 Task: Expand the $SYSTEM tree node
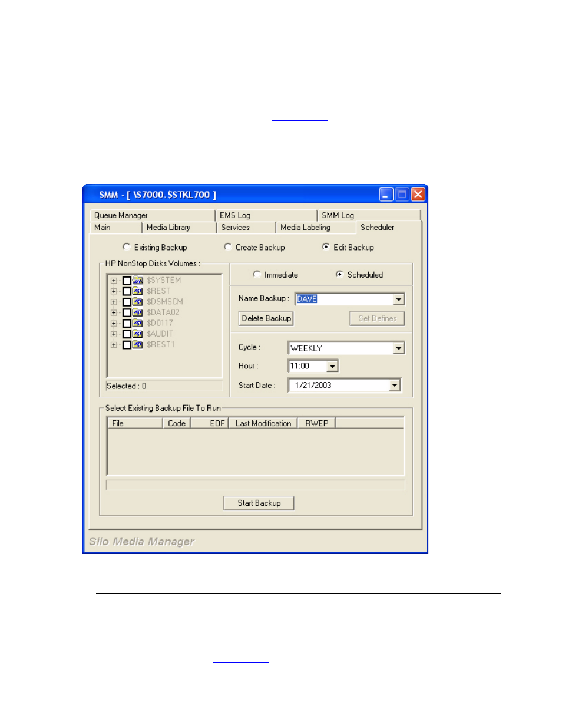point(114,281)
